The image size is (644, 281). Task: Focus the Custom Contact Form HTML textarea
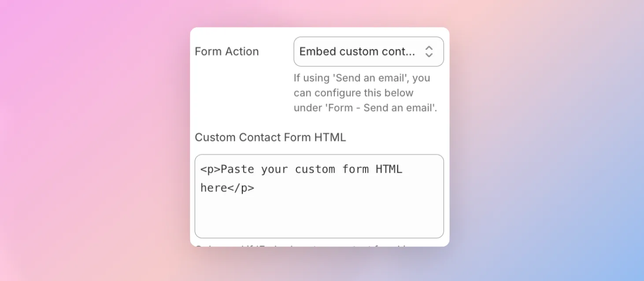coord(319,196)
